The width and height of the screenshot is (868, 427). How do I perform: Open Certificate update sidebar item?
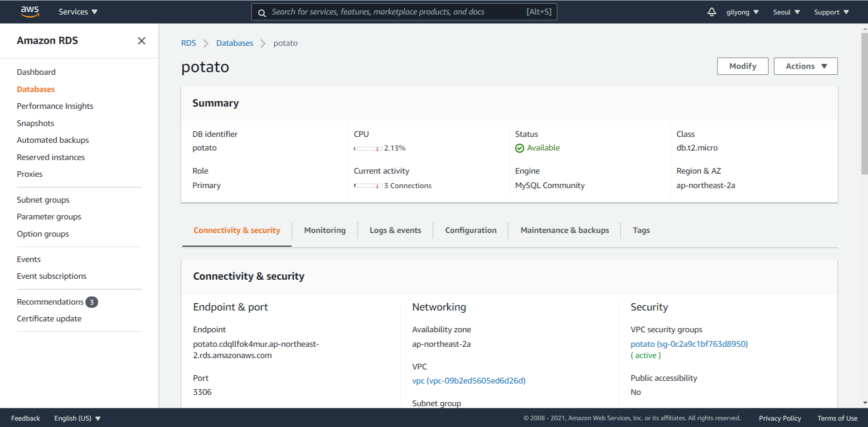(49, 319)
